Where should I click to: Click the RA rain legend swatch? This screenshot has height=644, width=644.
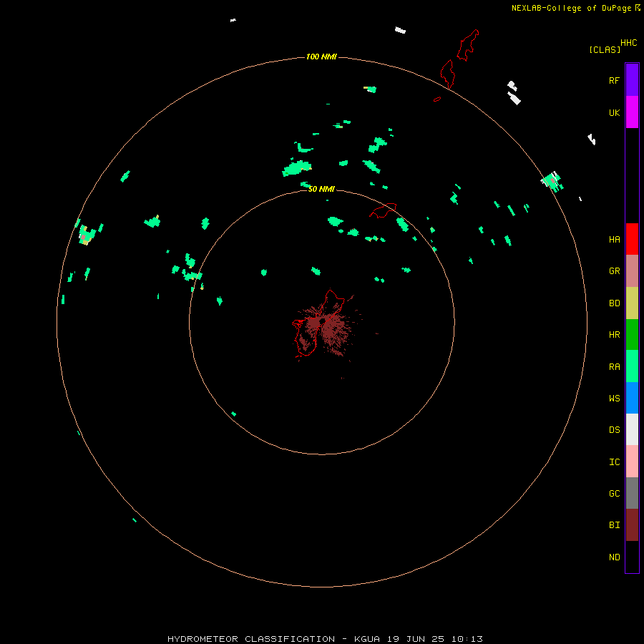(x=632, y=366)
